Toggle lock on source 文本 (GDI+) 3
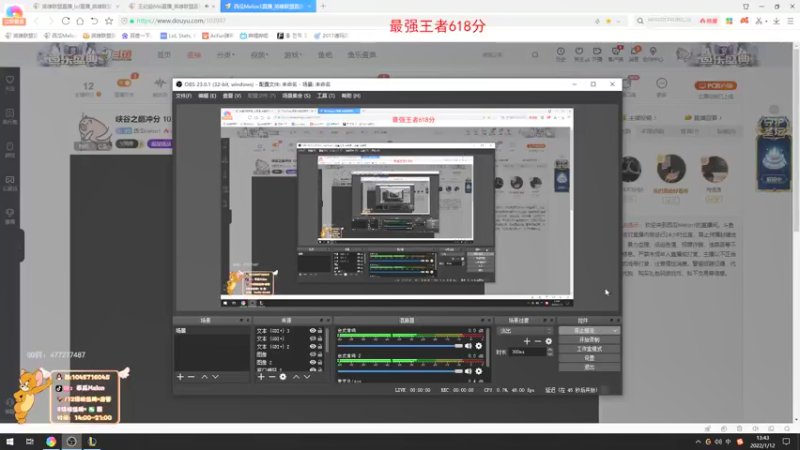 click(x=320, y=331)
